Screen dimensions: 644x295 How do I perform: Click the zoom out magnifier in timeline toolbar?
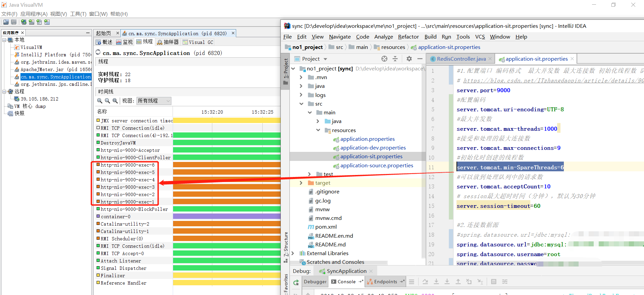tap(107, 101)
